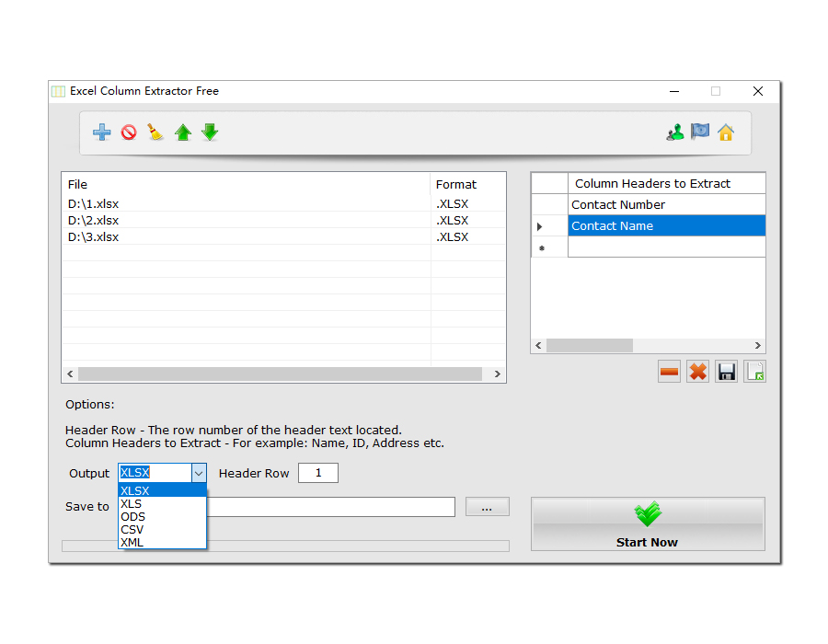The image size is (828, 644).
Task: Click .XLSX format cell of D:\2.xlsx
Action: (x=468, y=220)
